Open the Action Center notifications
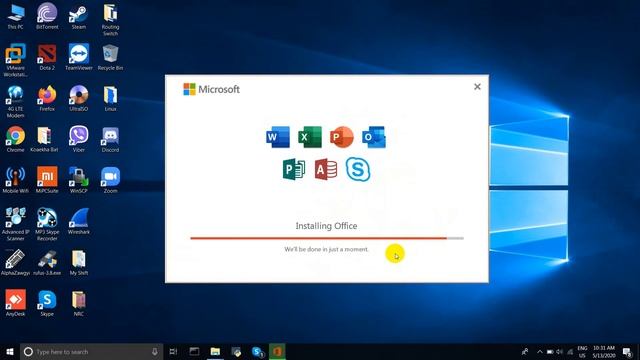The image size is (640, 360). (627, 351)
